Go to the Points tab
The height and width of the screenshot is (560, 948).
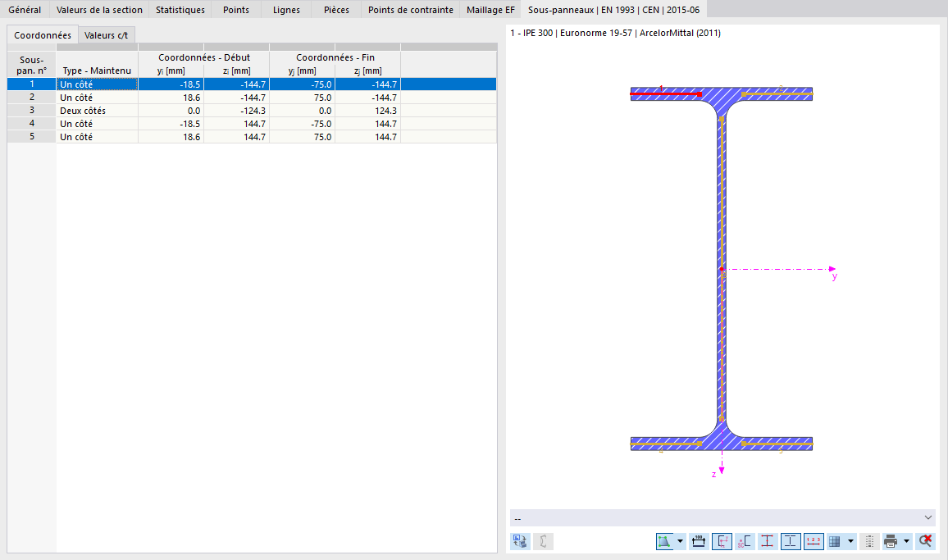point(236,10)
